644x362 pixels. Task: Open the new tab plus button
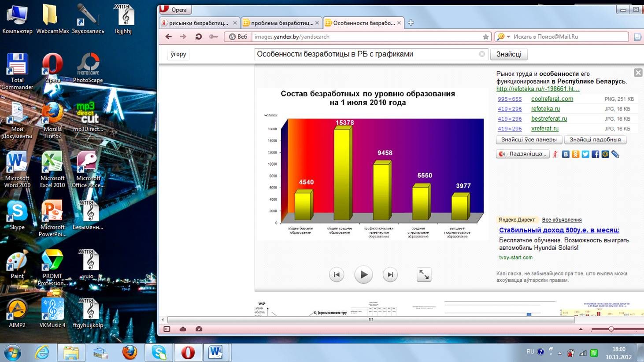(x=411, y=22)
